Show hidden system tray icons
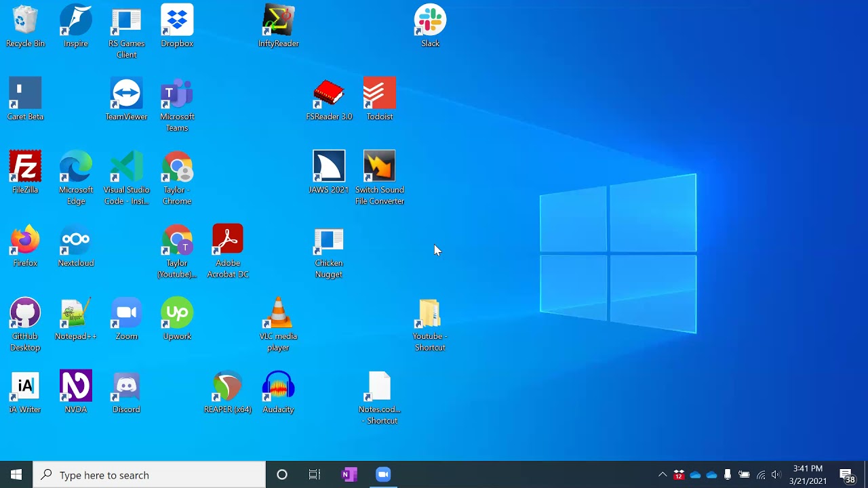 pos(663,474)
